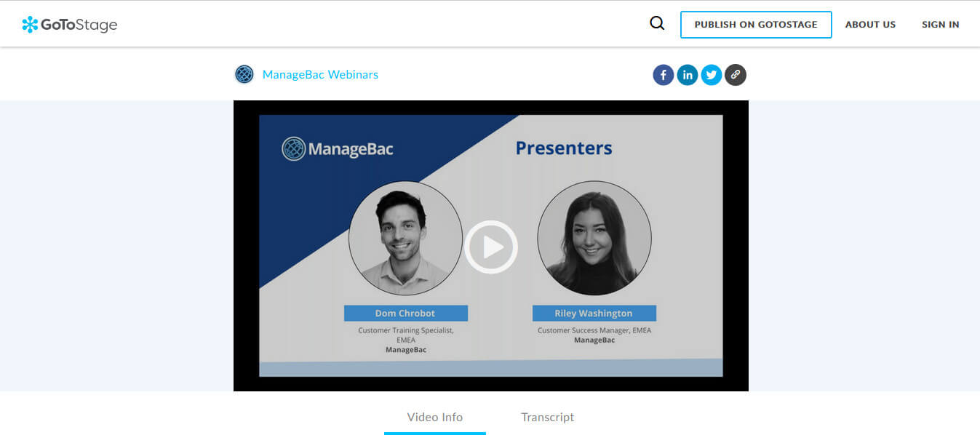
Task: Click the Sign In link
Action: [940, 25]
